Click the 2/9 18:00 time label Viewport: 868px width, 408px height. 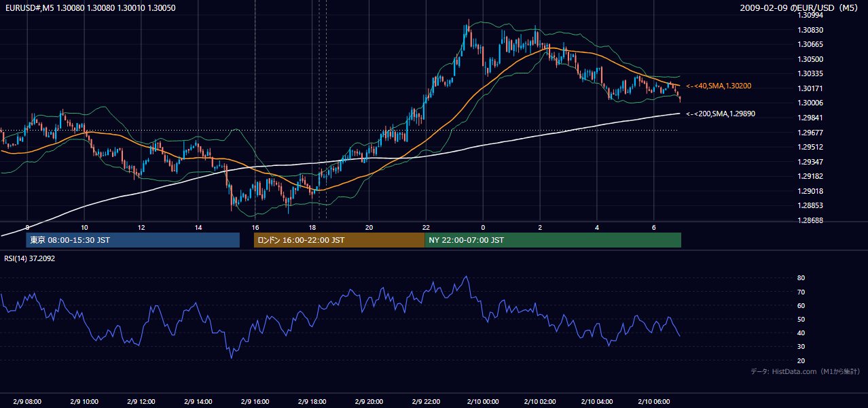click(312, 402)
